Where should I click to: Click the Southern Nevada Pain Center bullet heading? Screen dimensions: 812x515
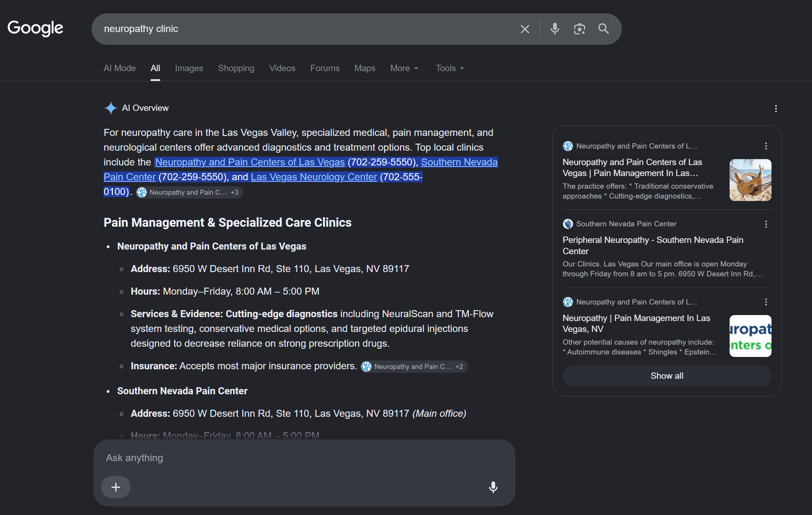(x=182, y=391)
